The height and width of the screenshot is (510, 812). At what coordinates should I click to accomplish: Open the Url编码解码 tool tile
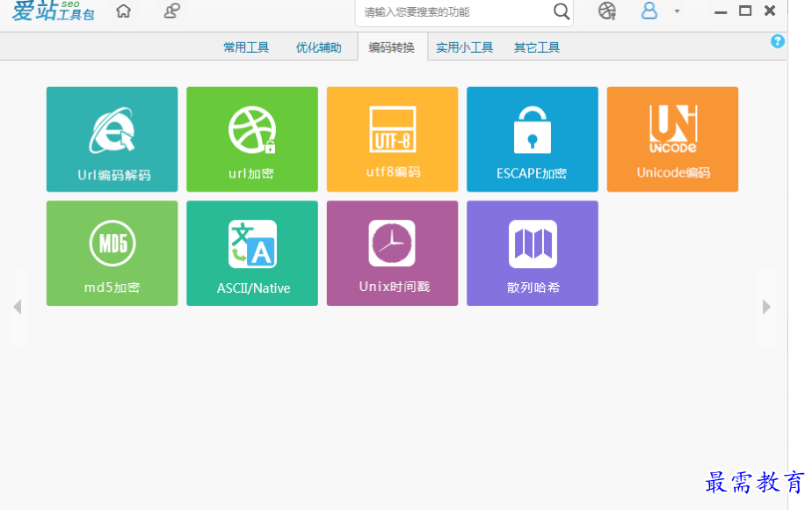tap(112, 139)
